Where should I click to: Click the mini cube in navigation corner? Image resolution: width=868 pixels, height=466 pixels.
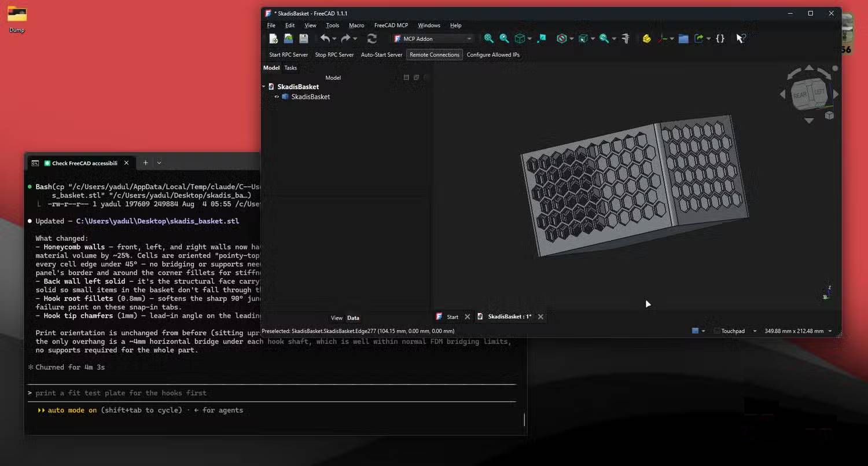click(829, 115)
